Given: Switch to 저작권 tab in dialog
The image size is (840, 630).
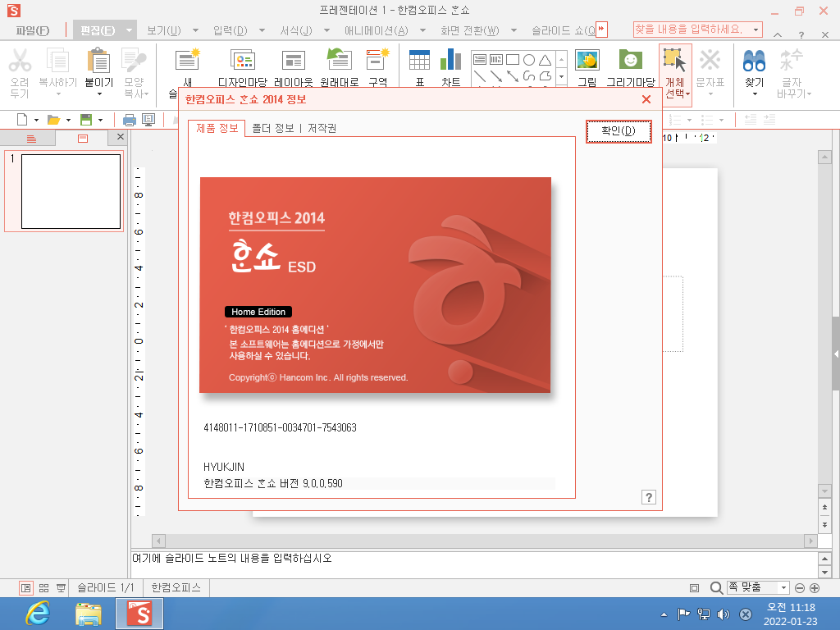Looking at the screenshot, I should tap(322, 128).
